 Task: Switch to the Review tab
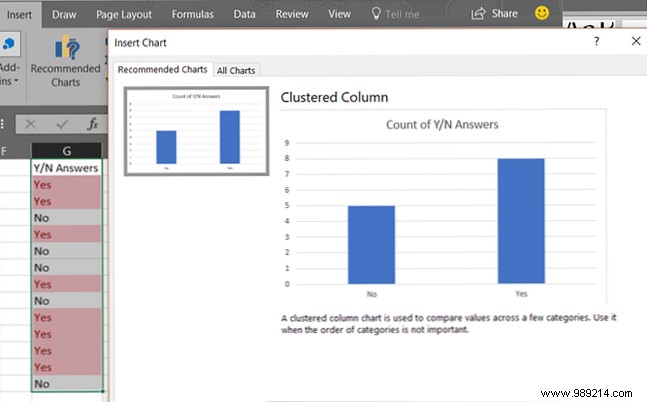[x=292, y=14]
